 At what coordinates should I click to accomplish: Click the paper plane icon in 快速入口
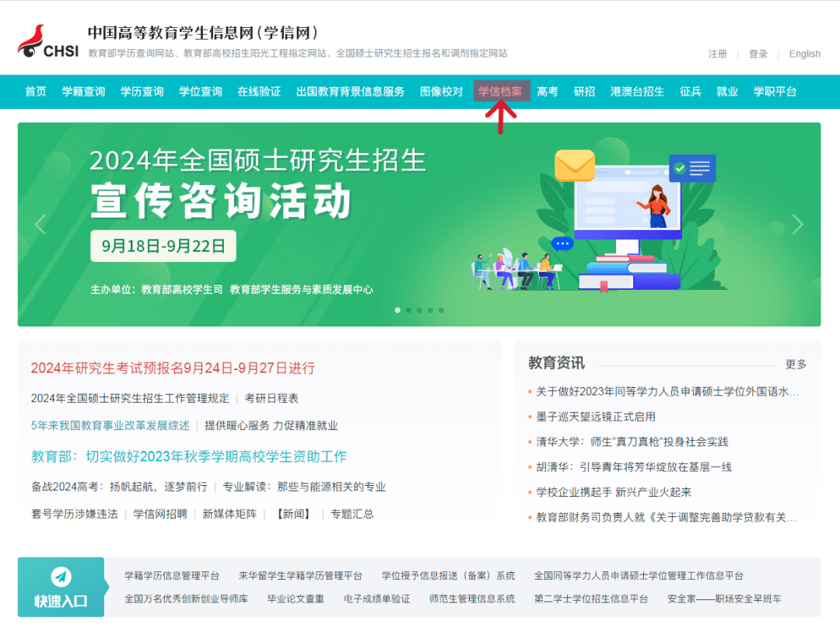(x=61, y=576)
